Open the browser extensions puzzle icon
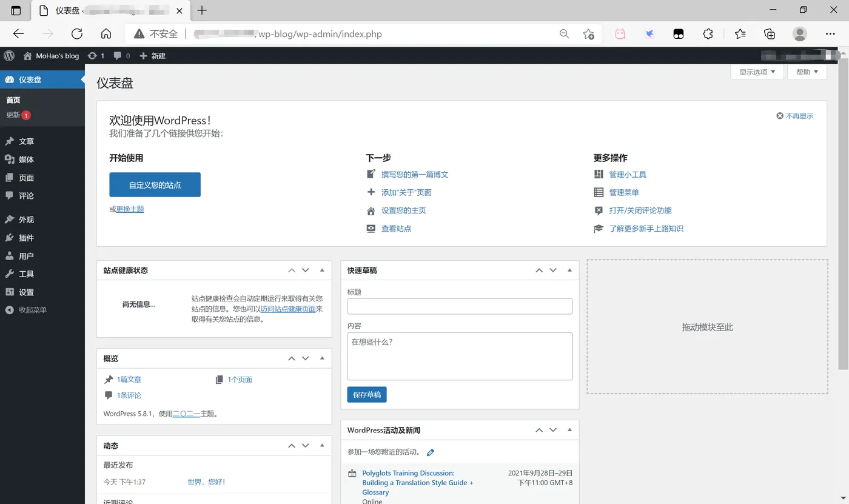The width and height of the screenshot is (849, 504). click(x=708, y=34)
